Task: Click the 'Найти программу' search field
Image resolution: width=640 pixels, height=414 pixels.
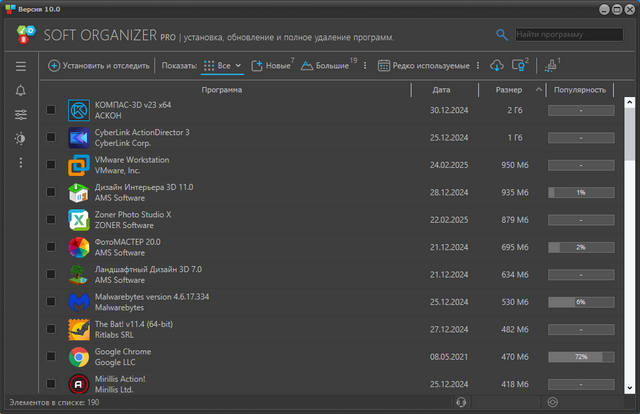Action: [x=568, y=34]
